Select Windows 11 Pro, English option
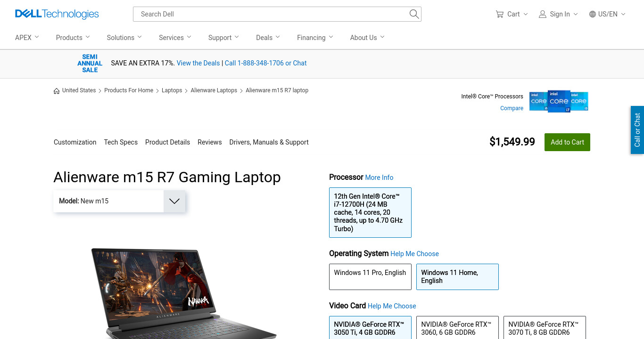This screenshot has height=339, width=644. coord(371,277)
